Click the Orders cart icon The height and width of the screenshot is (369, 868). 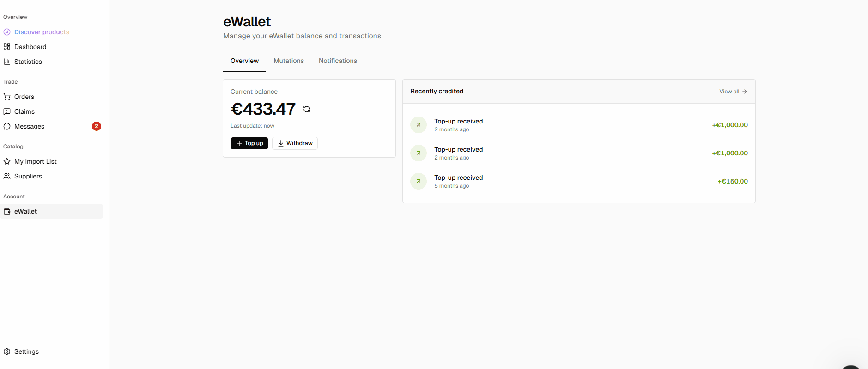click(7, 97)
